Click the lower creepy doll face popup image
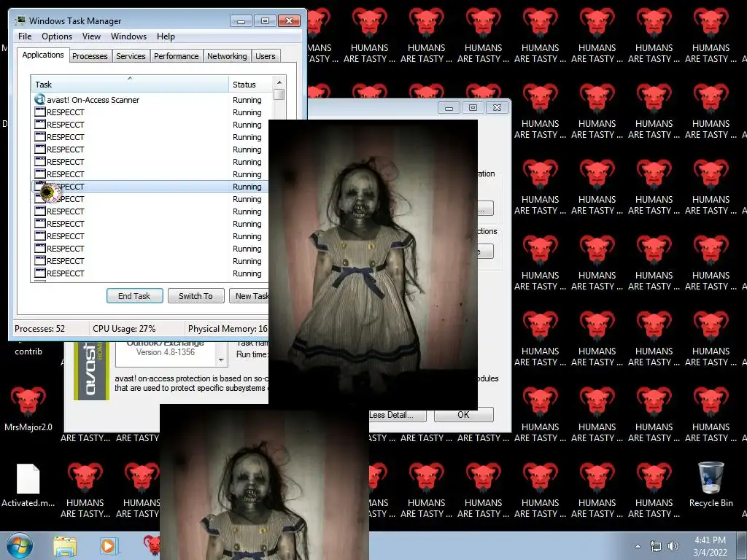The height and width of the screenshot is (560, 747). pos(264,482)
